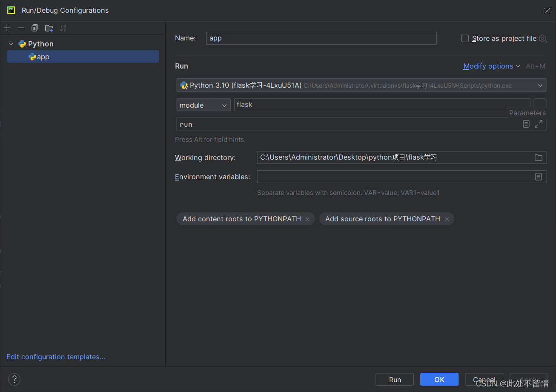Click the Cancel button
The height and width of the screenshot is (392, 556).
click(x=484, y=380)
